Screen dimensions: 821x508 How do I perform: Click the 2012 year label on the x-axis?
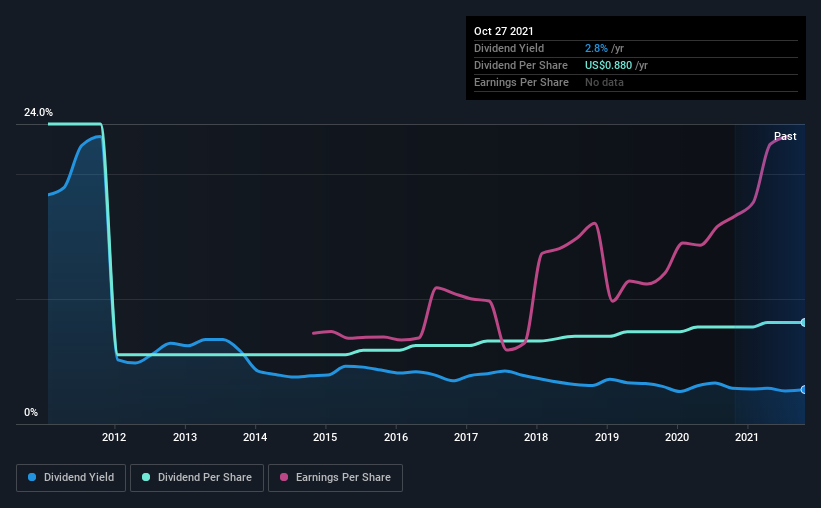click(114, 437)
